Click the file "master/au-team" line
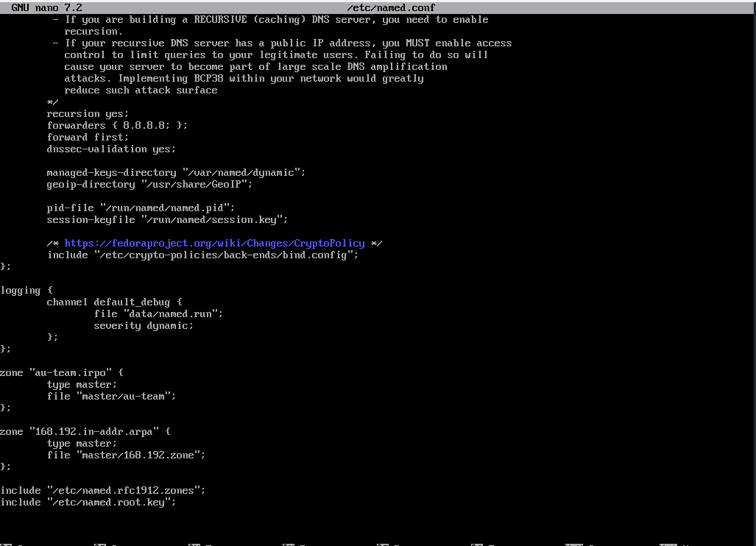The image size is (756, 546). (x=111, y=396)
